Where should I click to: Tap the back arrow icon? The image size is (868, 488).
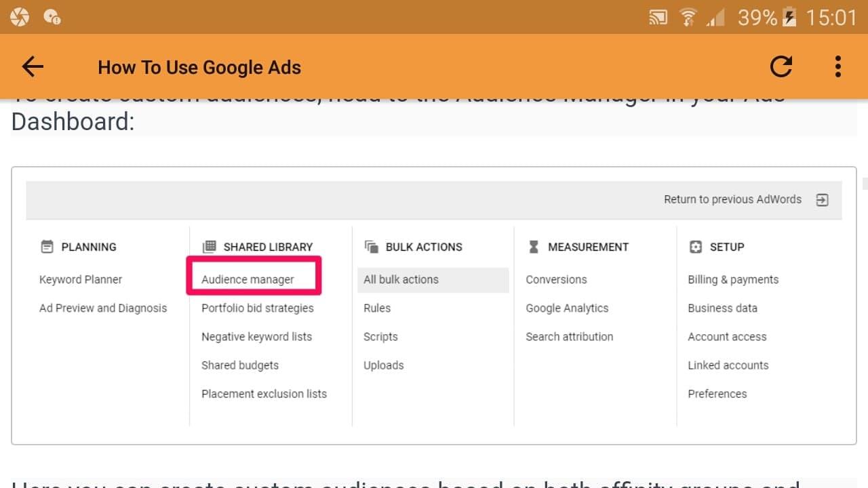pos(33,66)
